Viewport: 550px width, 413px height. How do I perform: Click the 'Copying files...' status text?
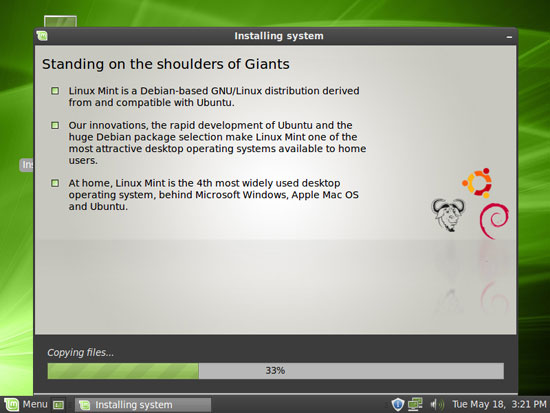81,352
